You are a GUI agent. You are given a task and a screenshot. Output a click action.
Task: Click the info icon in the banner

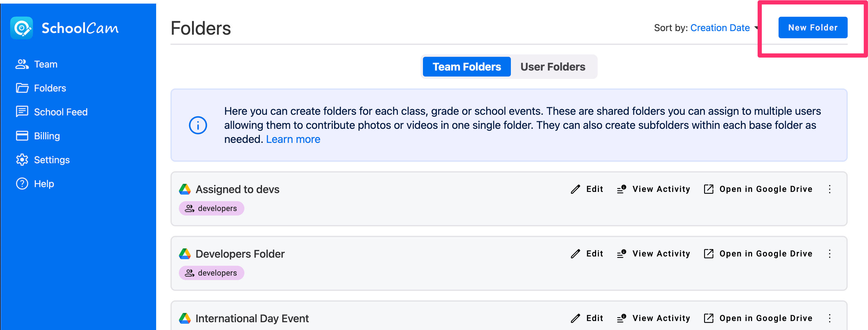[198, 125]
